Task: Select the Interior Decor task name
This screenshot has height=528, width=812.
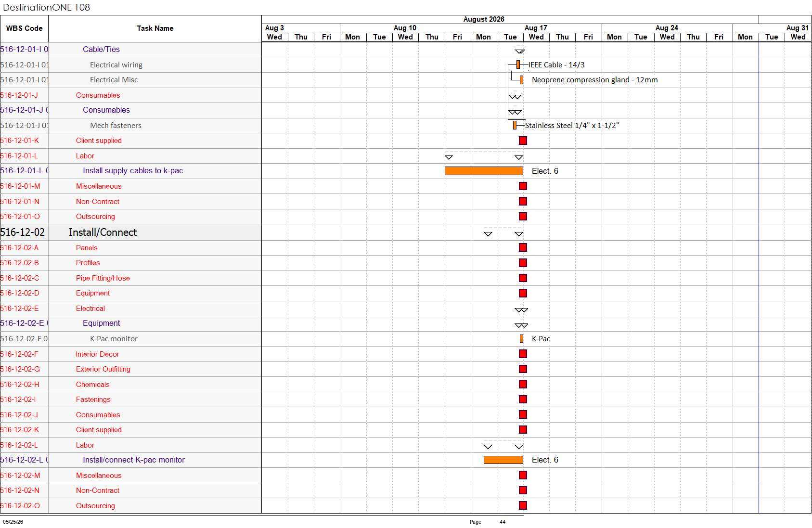Action: 98,354
